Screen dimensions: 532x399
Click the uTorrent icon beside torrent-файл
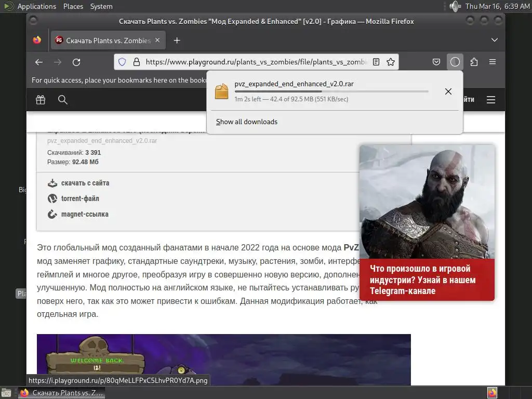[x=52, y=198]
